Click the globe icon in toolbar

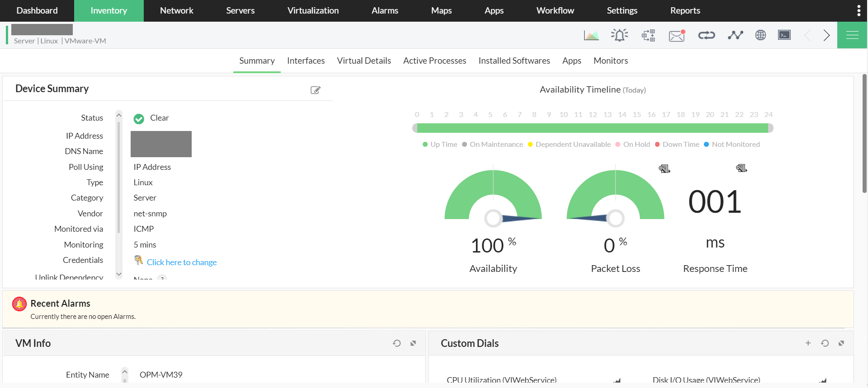(x=760, y=35)
